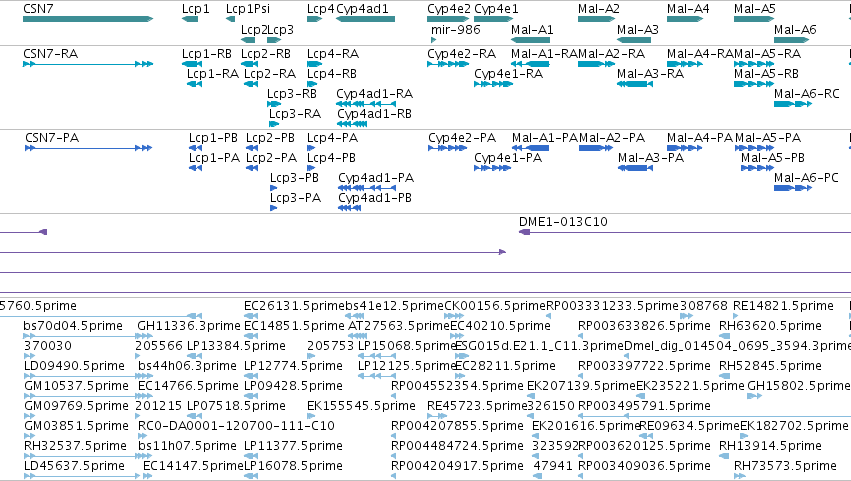Click the Cyp4e2-RA transcript label
The height and width of the screenshot is (481, 851).
pos(462,54)
